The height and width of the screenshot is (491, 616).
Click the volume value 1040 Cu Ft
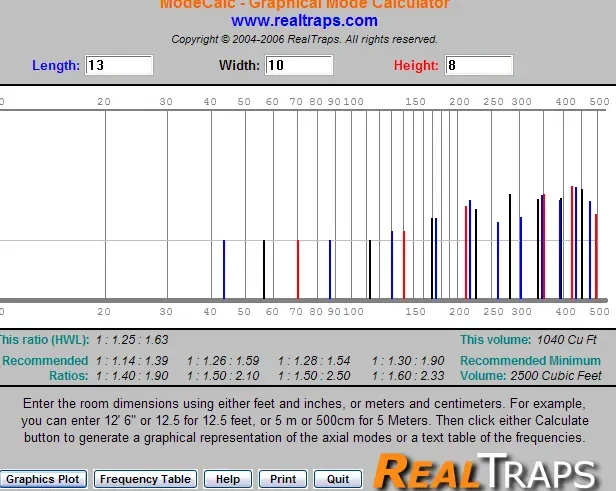tap(567, 340)
